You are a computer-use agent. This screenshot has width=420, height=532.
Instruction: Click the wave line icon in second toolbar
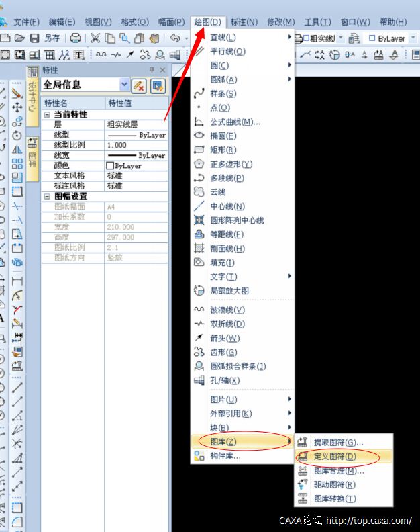[x=101, y=54]
